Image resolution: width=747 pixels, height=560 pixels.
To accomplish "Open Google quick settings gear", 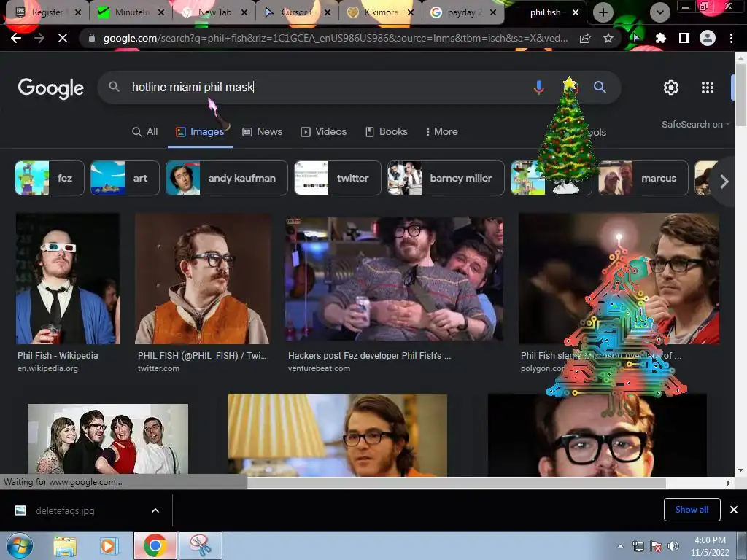I will [671, 87].
